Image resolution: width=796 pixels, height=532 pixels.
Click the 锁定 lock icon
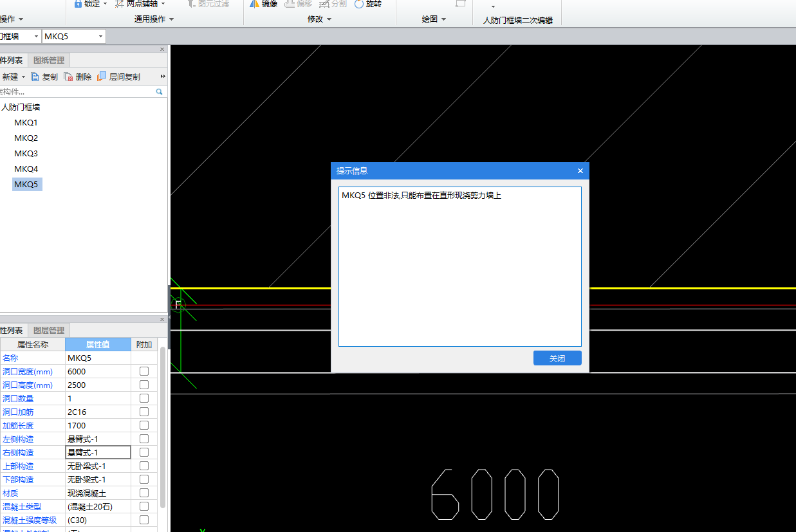(x=78, y=4)
